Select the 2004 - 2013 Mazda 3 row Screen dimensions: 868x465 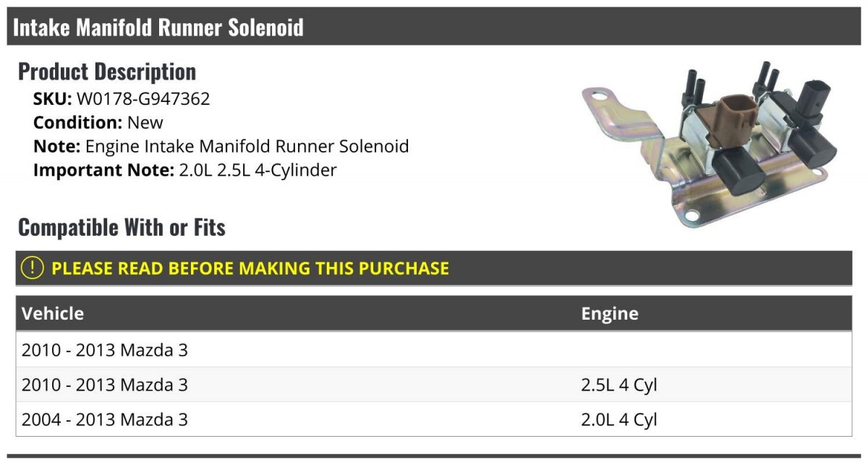pyautogui.click(x=434, y=419)
